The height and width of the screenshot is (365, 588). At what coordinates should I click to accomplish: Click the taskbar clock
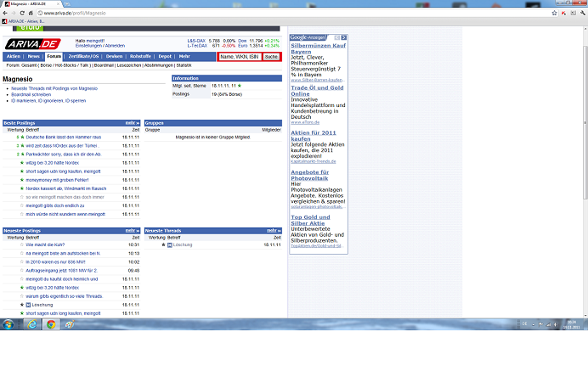pos(572,324)
